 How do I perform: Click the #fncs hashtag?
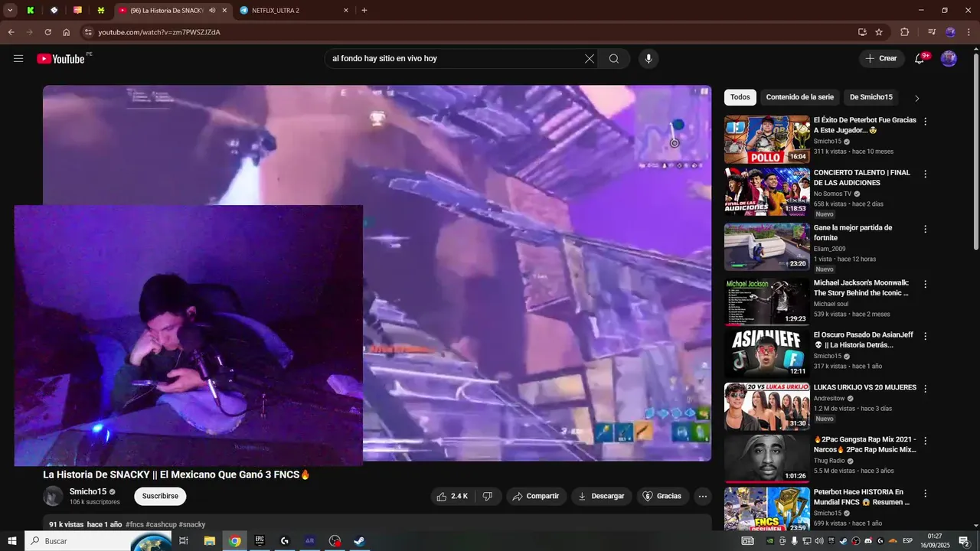coord(134,524)
